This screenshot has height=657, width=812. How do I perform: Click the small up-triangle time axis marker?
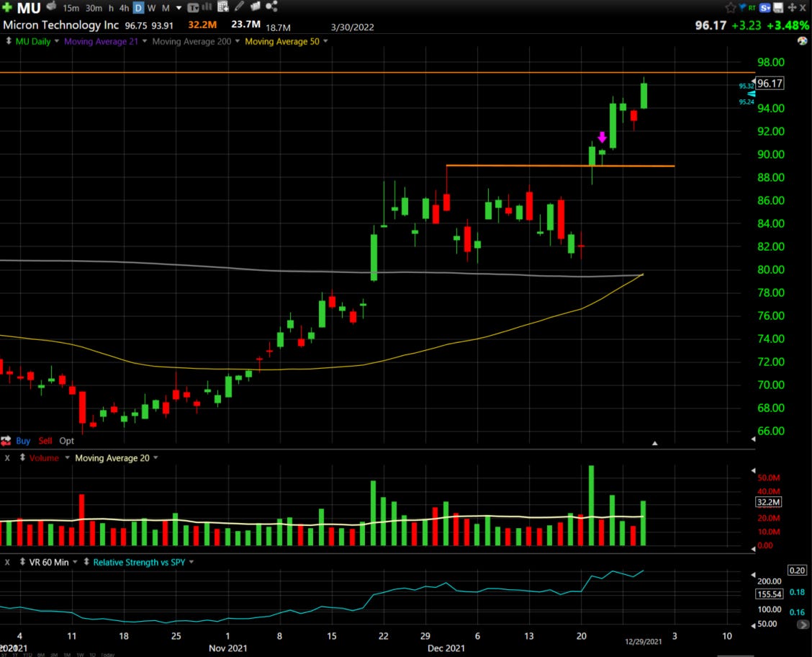tap(654, 443)
